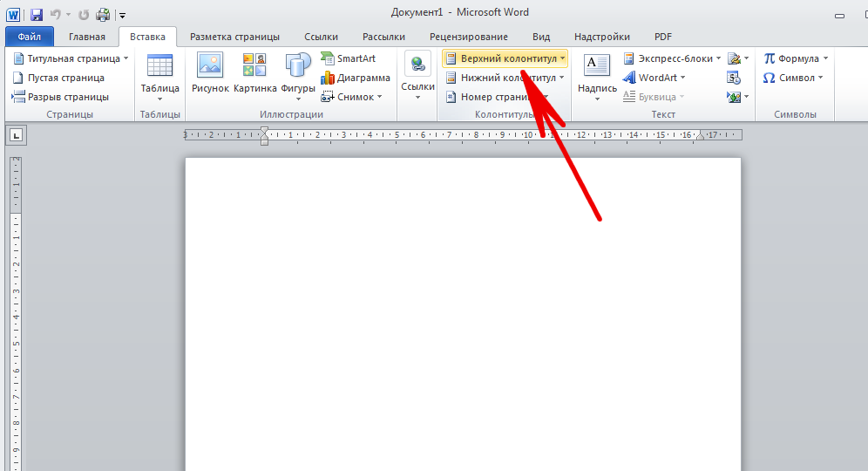
Task: Open Customize Quick Access Toolbar dropdown
Action: click(122, 16)
